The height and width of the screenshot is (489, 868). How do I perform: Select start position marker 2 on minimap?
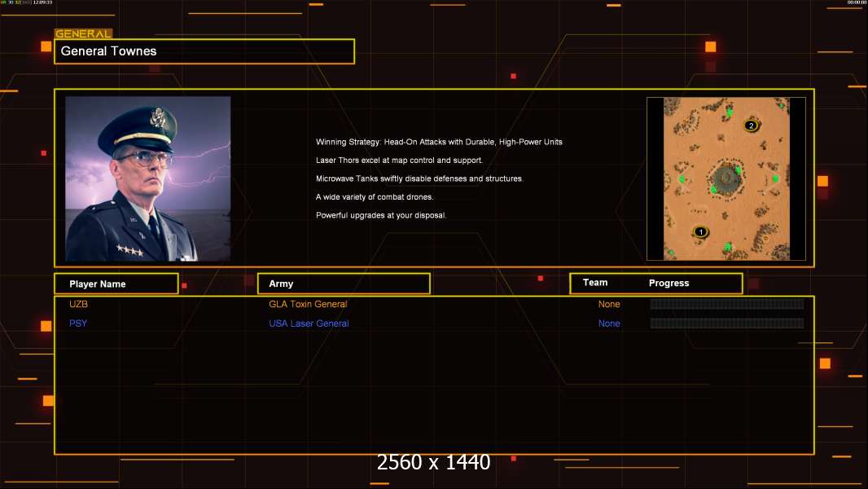(752, 126)
